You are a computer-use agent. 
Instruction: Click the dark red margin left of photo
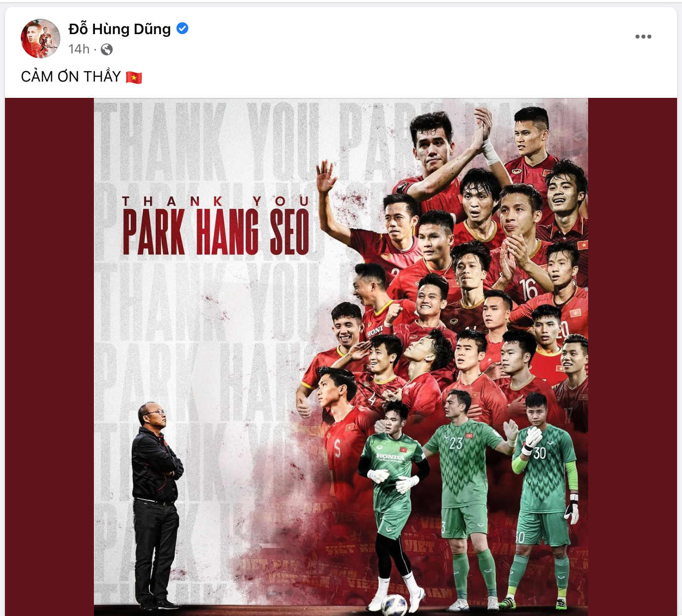coord(49,357)
